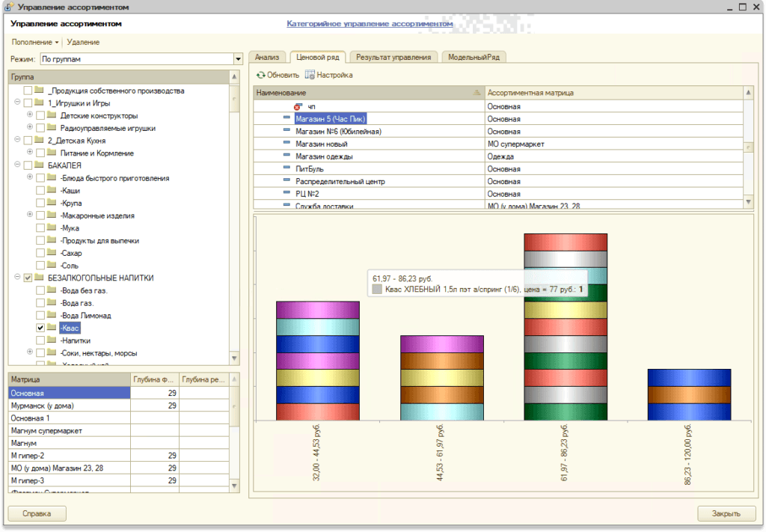766x532 pixels.
Task: Toggle the БЕЗАЛКОГОЛЬНЫЕ НАПИТКИ checkbox
Action: pos(28,278)
